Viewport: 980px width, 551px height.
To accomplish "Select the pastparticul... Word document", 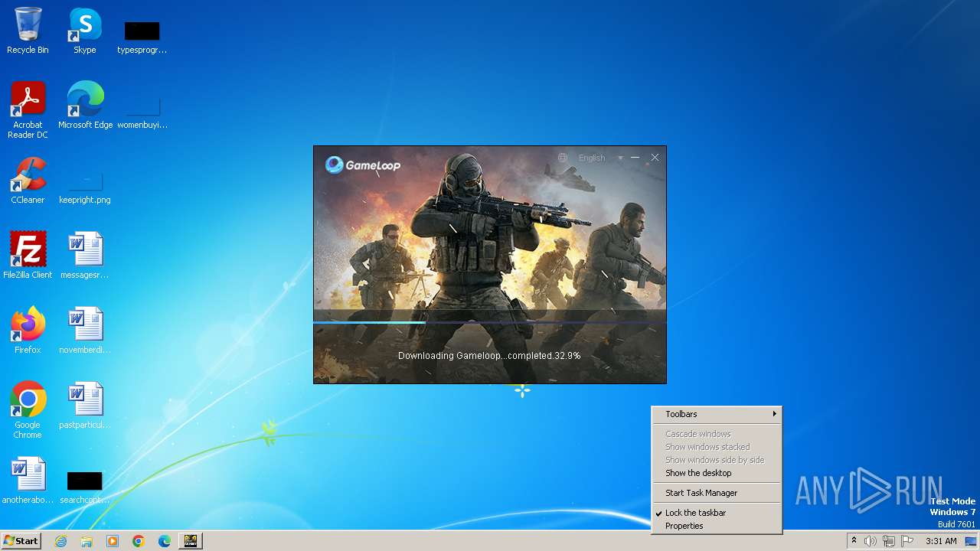I will click(x=85, y=405).
